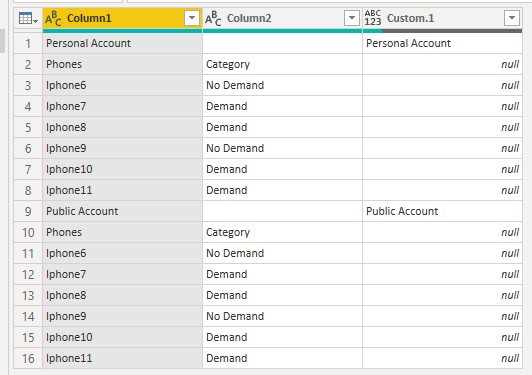Click No Demand cell in row 6

point(282,149)
